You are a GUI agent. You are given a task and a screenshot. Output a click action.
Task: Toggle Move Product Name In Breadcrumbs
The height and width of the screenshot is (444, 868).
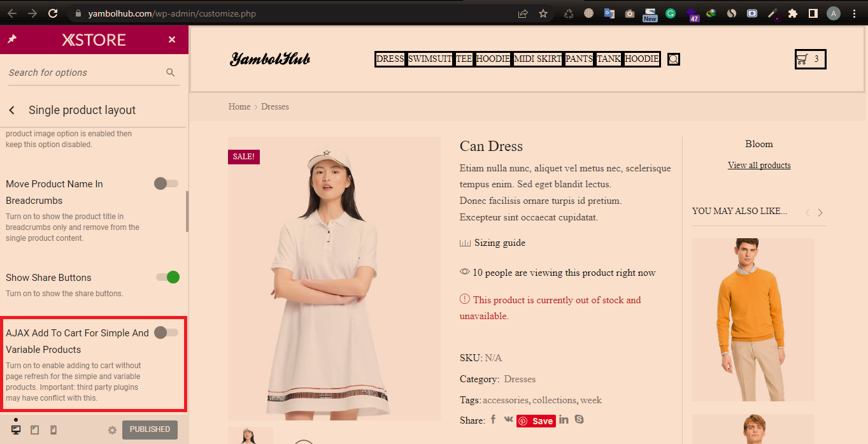pos(166,183)
